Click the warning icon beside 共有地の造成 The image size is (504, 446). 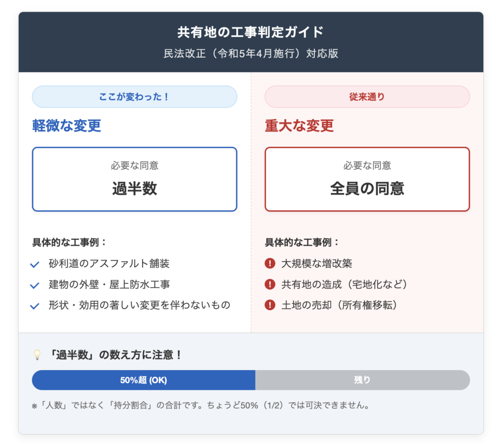270,284
